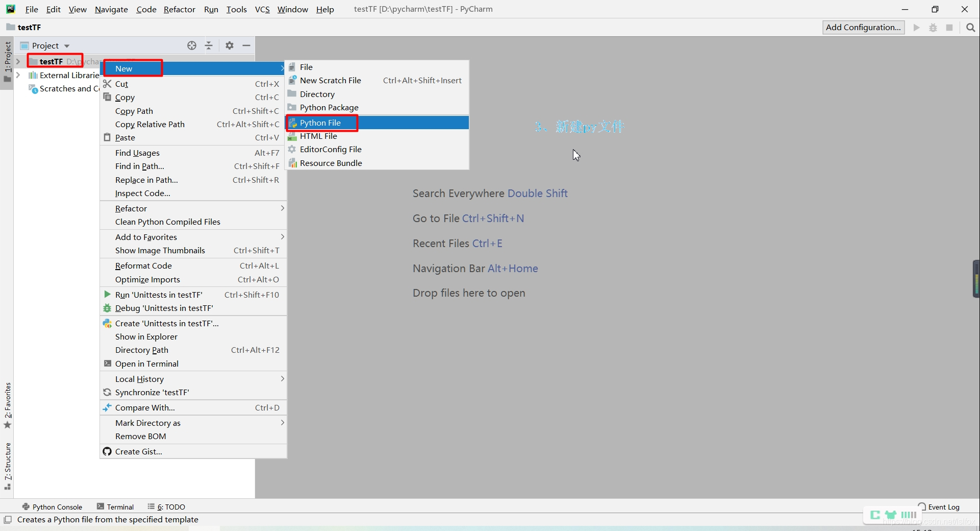Click the Create Gist GitHub icon
This screenshot has height=531, width=980.
click(x=107, y=451)
